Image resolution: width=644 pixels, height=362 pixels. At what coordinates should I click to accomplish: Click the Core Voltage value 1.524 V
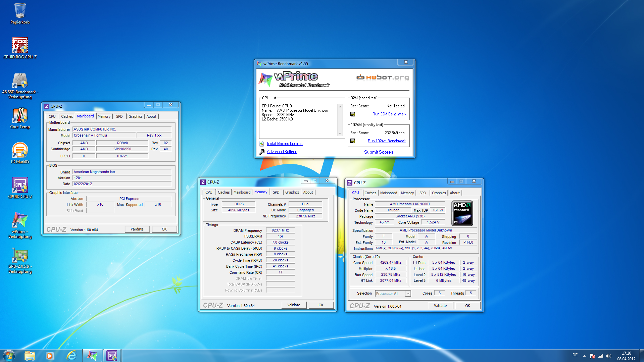click(x=433, y=222)
